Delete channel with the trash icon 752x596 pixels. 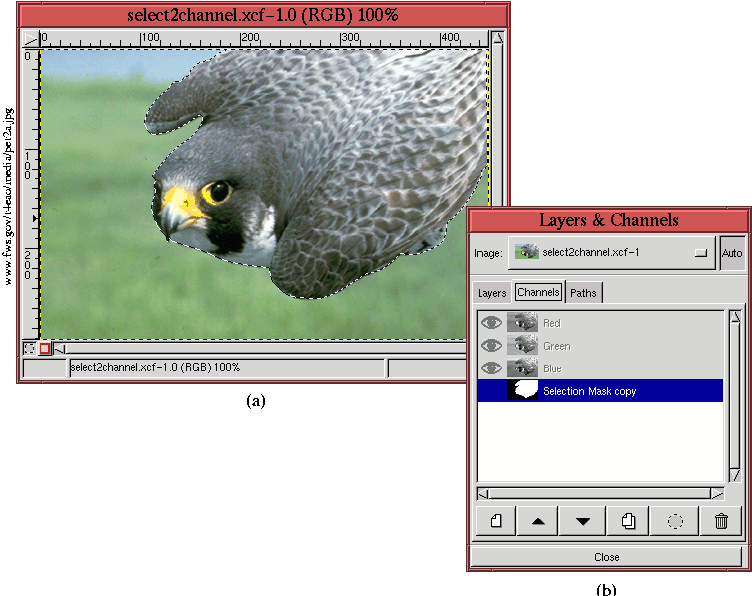(721, 521)
